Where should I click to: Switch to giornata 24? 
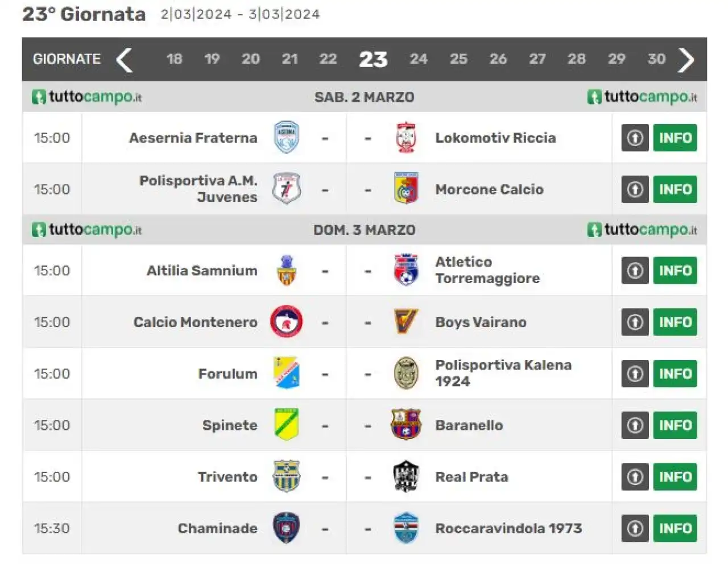click(x=419, y=59)
